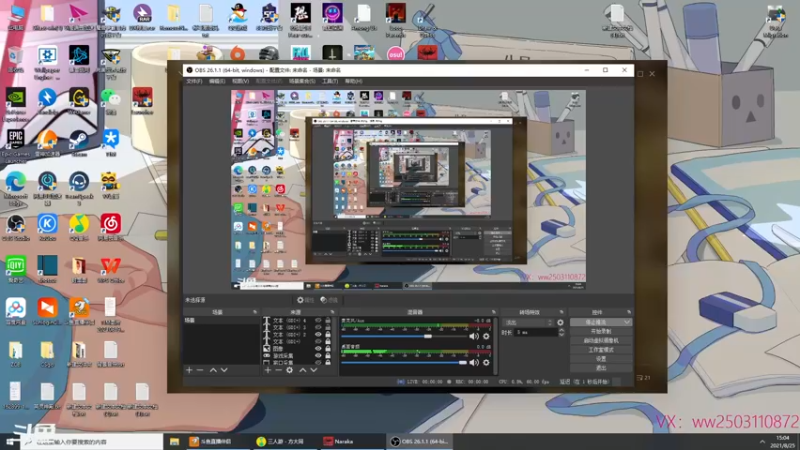This screenshot has height=450, width=800.
Task: Switch to Naraka on the taskbar
Action: [x=352, y=442]
